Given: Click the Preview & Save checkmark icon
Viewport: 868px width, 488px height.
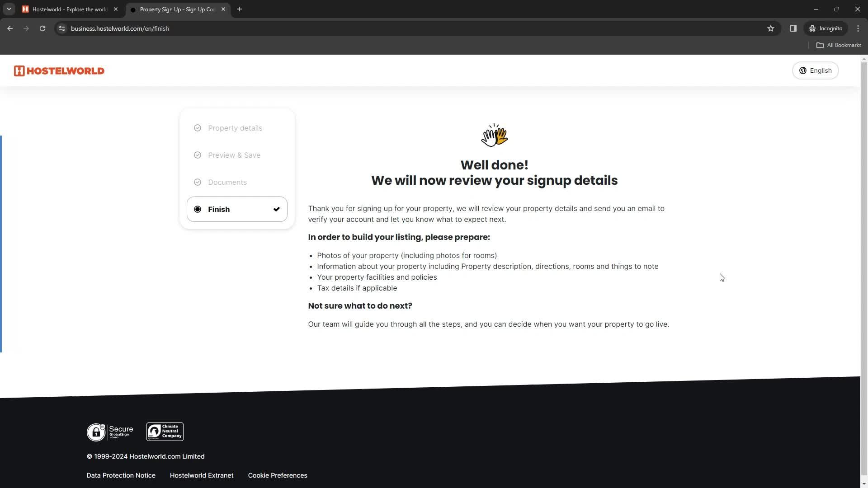Looking at the screenshot, I should click(198, 155).
